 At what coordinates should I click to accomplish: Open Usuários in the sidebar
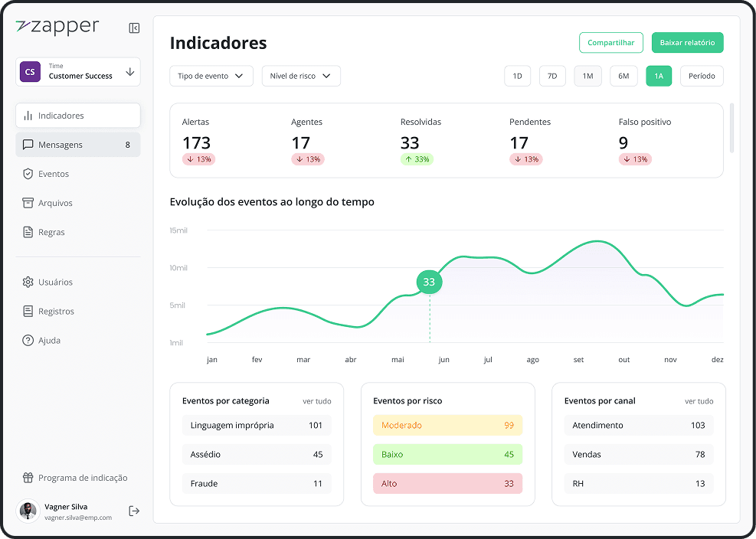click(x=78, y=282)
